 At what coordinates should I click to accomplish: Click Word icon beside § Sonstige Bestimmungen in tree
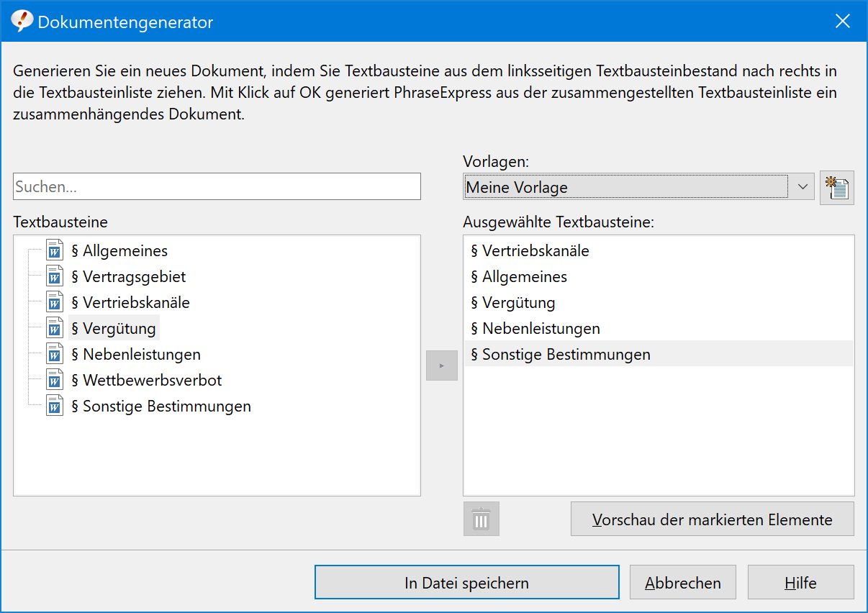[x=55, y=406]
